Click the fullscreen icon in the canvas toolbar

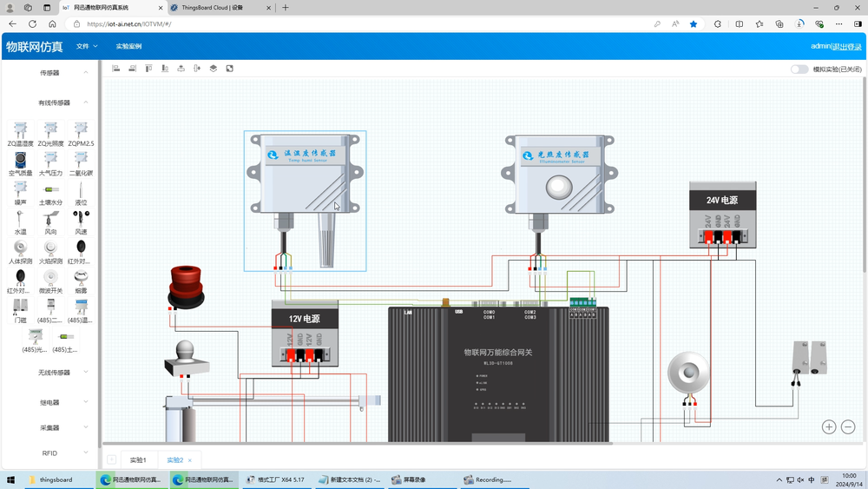point(229,69)
